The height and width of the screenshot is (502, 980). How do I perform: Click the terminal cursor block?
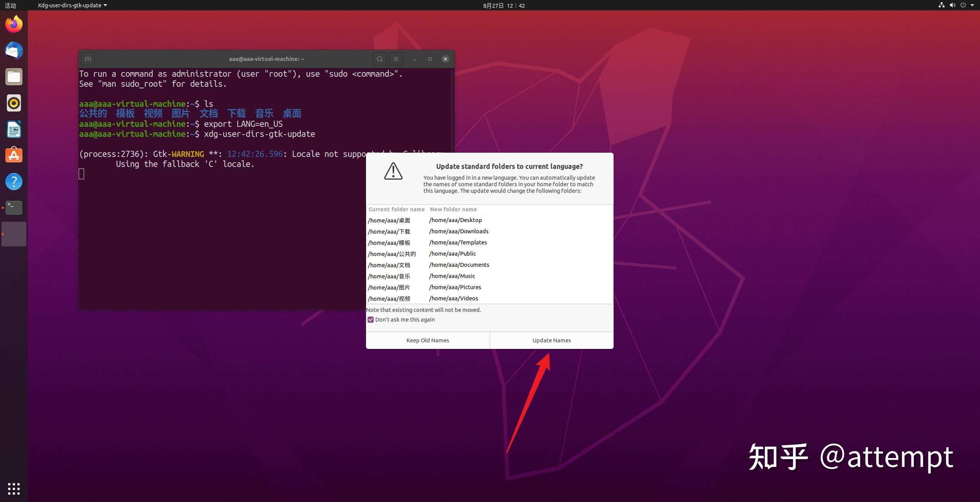(x=81, y=174)
